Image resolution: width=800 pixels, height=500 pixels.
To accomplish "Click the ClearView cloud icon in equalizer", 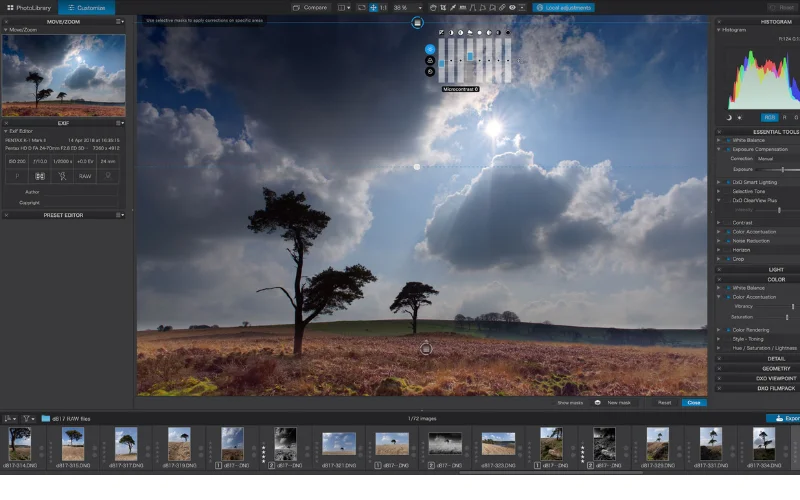I will (470, 32).
